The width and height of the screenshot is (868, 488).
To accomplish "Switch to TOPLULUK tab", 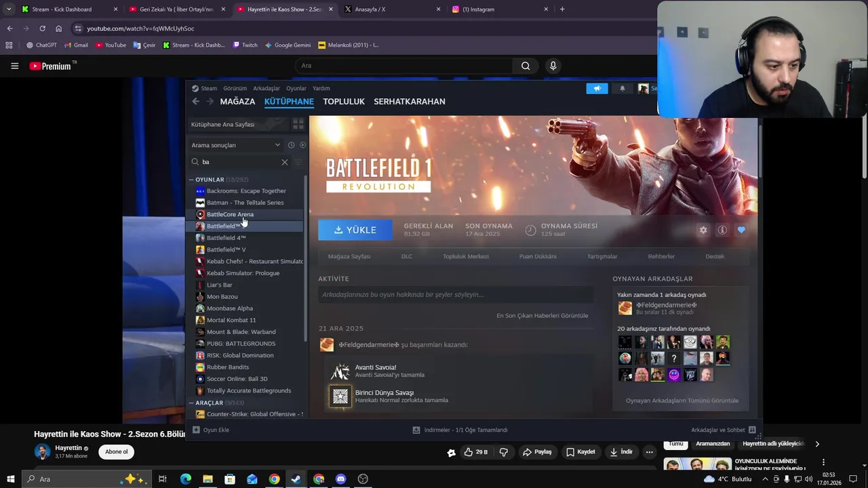I will point(344,102).
